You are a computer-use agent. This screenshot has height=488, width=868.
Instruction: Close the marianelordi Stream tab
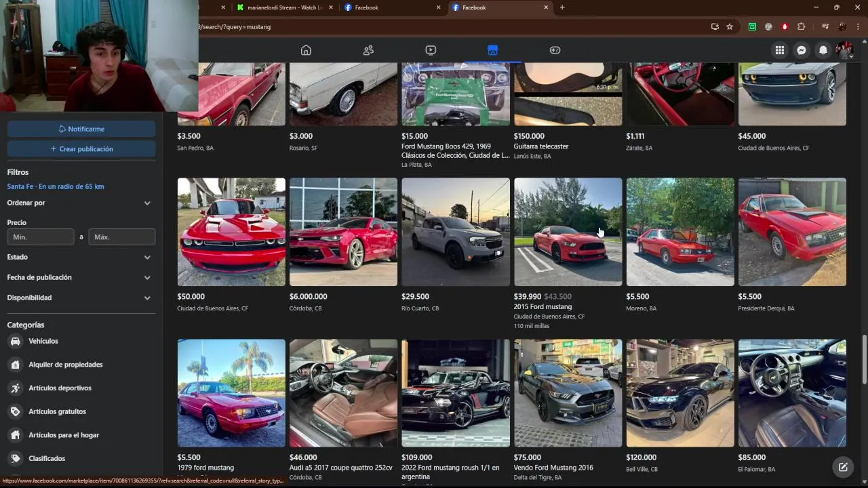click(x=330, y=7)
